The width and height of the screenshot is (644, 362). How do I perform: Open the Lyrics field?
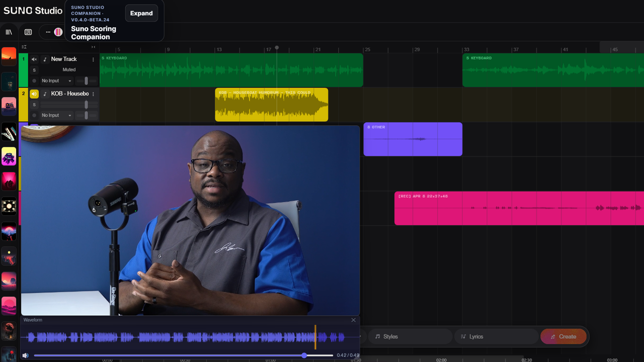pos(496,336)
